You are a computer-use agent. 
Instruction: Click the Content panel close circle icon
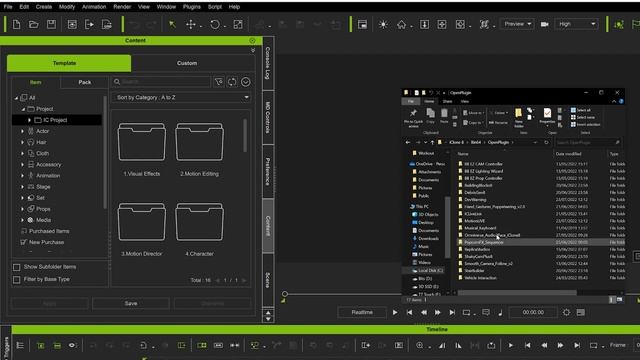(252, 40)
